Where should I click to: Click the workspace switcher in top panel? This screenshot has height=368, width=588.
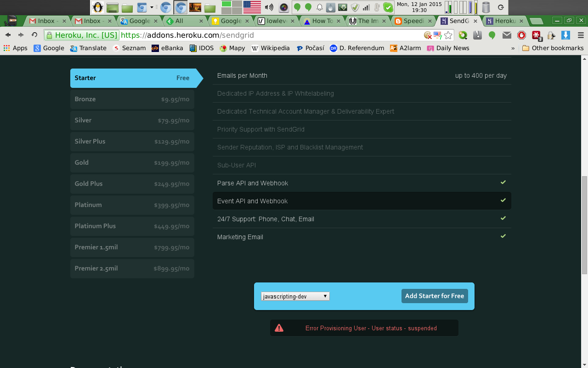(232, 7)
